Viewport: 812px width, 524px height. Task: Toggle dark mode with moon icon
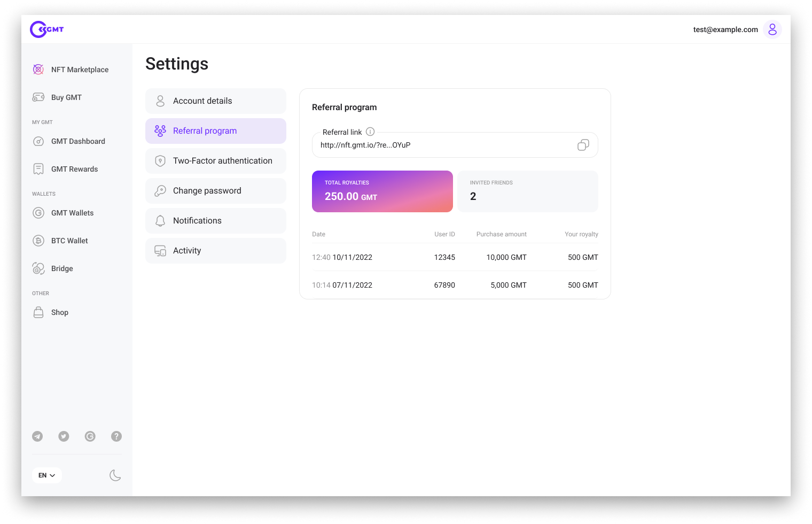[x=115, y=475]
